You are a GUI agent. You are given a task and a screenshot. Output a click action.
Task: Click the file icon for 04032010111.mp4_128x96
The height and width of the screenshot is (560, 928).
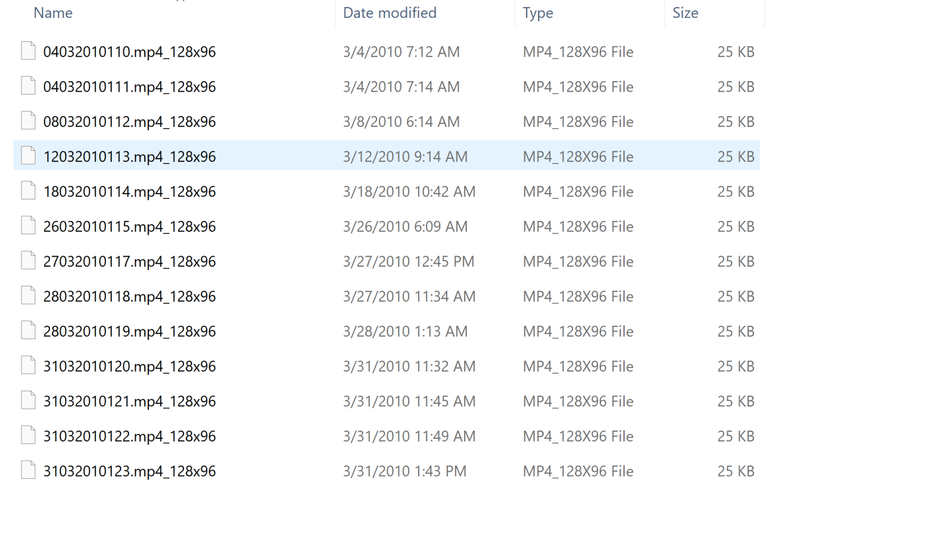coord(28,86)
